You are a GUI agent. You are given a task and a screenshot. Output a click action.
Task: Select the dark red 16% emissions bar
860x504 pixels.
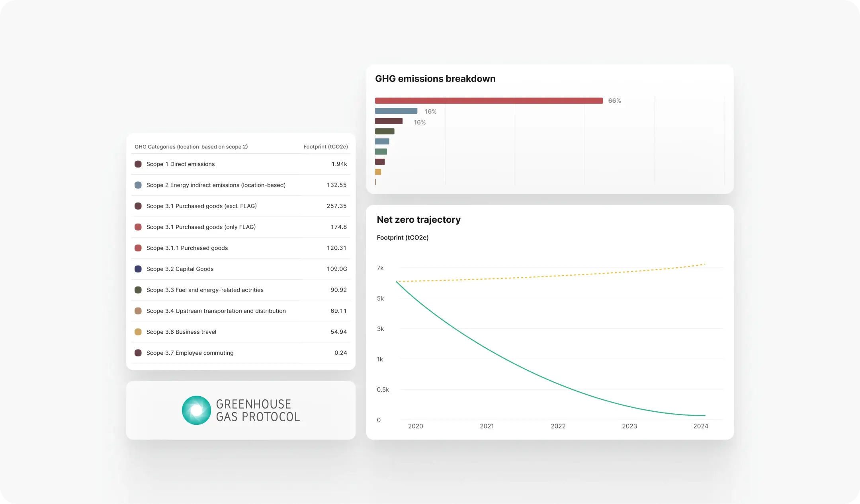click(389, 121)
